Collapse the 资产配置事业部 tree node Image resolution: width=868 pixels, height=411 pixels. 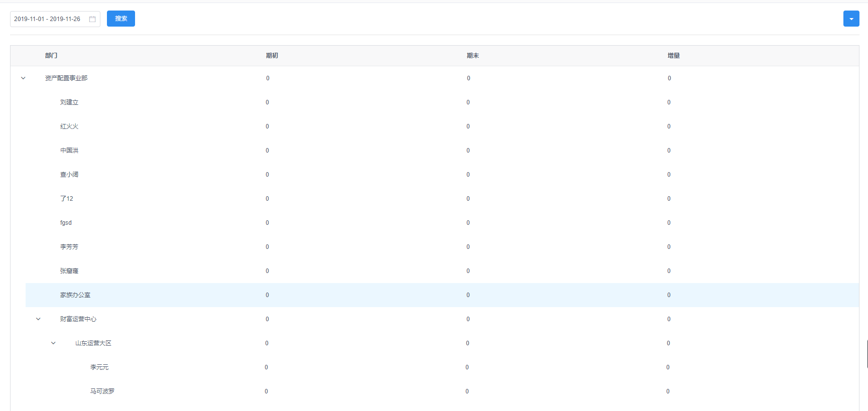pos(23,78)
